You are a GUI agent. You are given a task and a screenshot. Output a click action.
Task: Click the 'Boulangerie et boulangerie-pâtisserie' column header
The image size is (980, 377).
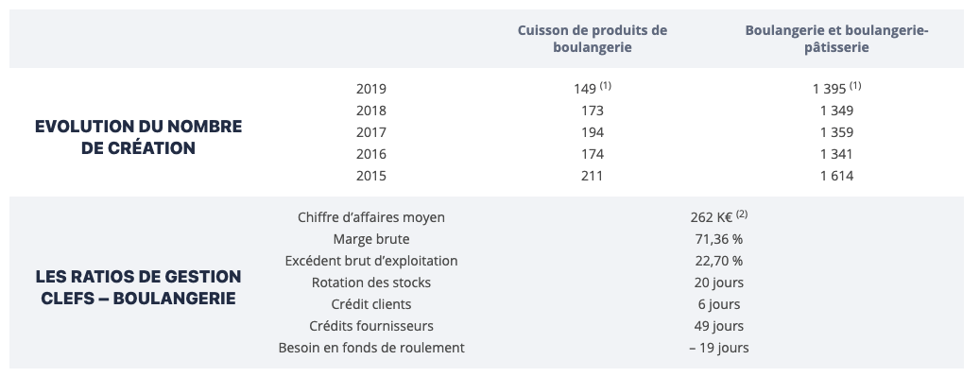coord(836,39)
